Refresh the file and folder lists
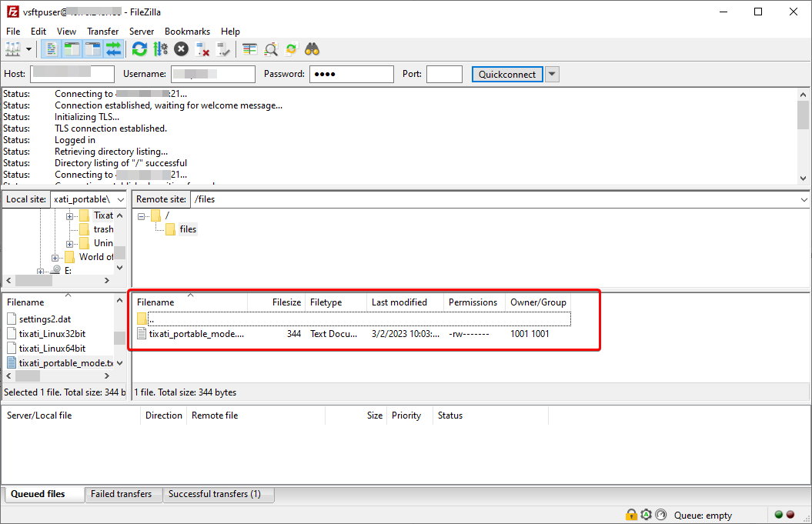The width and height of the screenshot is (812, 524). tap(139, 49)
